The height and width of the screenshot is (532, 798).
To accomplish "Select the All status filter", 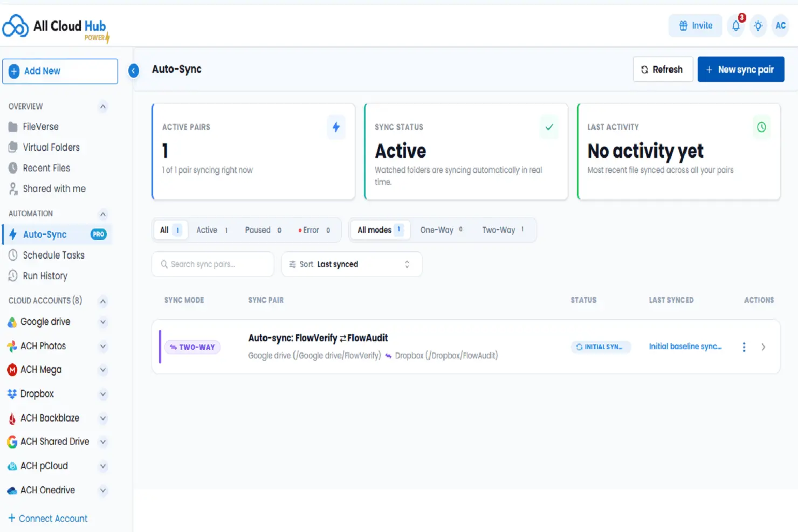I will tap(170, 230).
